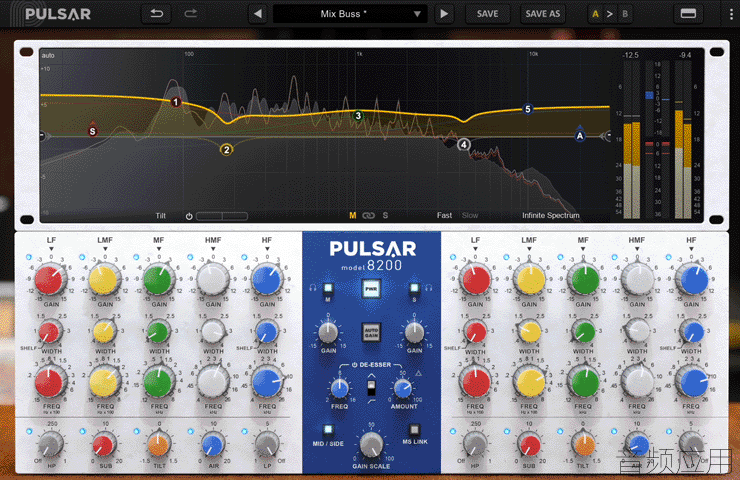Open the MF type arrow in right EQ section
The height and width of the screenshot is (480, 740).
[x=583, y=249]
